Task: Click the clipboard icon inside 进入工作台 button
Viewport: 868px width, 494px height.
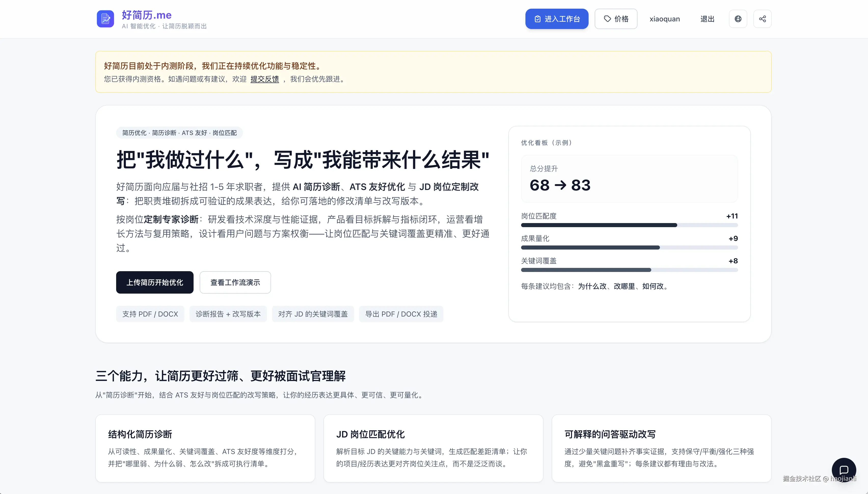Action: (x=537, y=19)
